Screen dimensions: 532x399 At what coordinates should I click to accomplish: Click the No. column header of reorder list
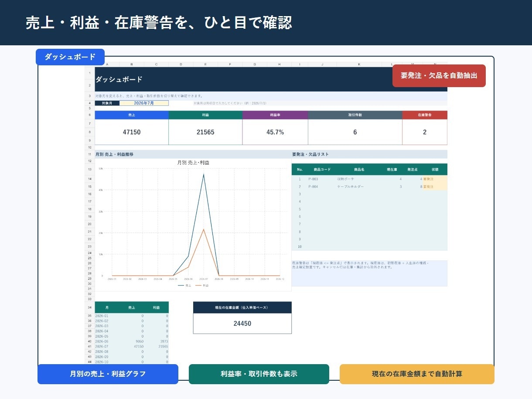point(300,169)
